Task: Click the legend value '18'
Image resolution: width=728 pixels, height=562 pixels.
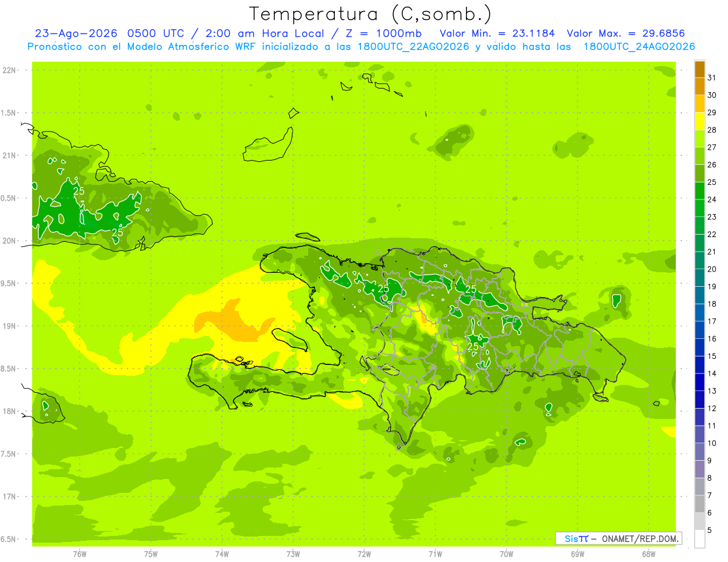Action: pyautogui.click(x=712, y=304)
